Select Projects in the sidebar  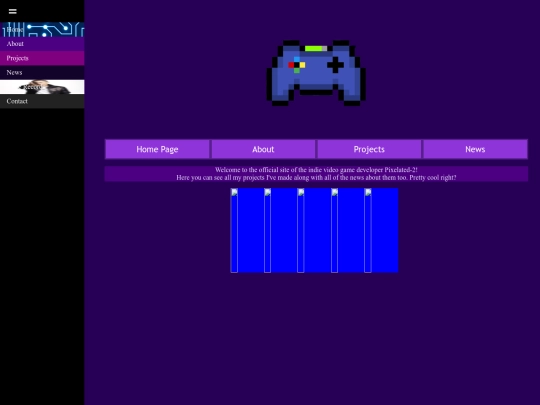(x=42, y=58)
